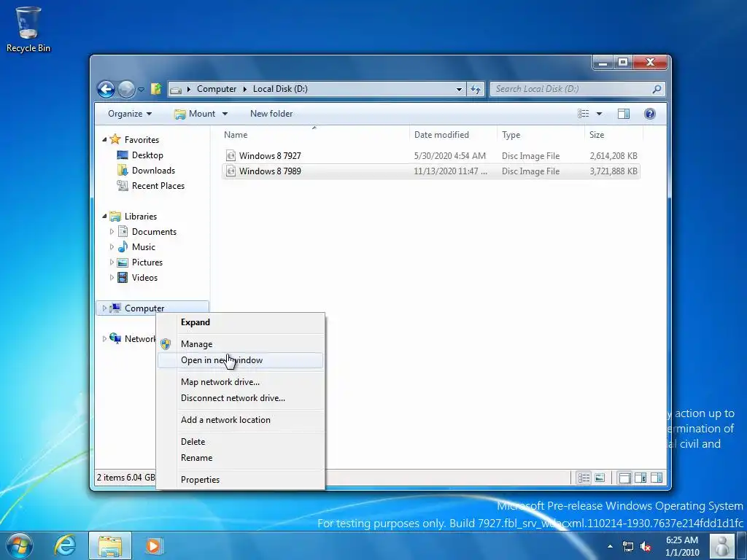Viewport: 747px width, 560px height.
Task: Click the Local Disk (D:) breadcrumb
Action: (280, 89)
